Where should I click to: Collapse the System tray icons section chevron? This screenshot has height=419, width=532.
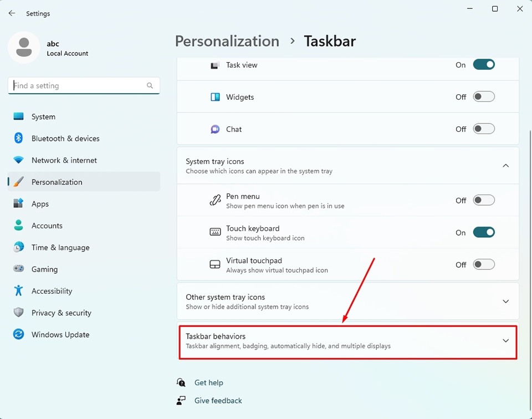point(505,166)
